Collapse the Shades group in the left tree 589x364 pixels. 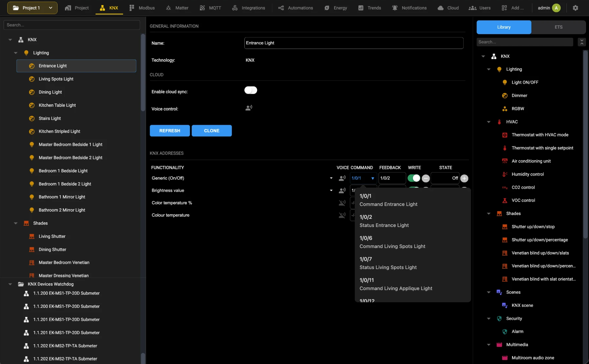pyautogui.click(x=15, y=223)
